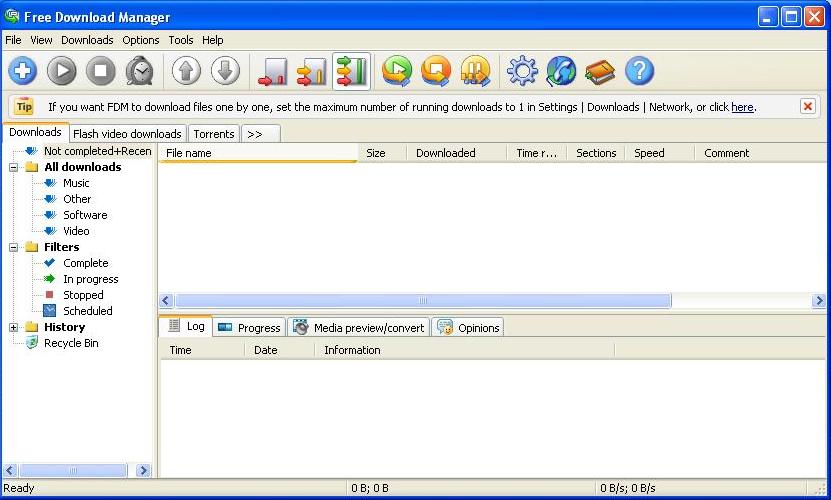Select the Filters folder
This screenshot has height=500, width=831.
pyautogui.click(x=61, y=247)
